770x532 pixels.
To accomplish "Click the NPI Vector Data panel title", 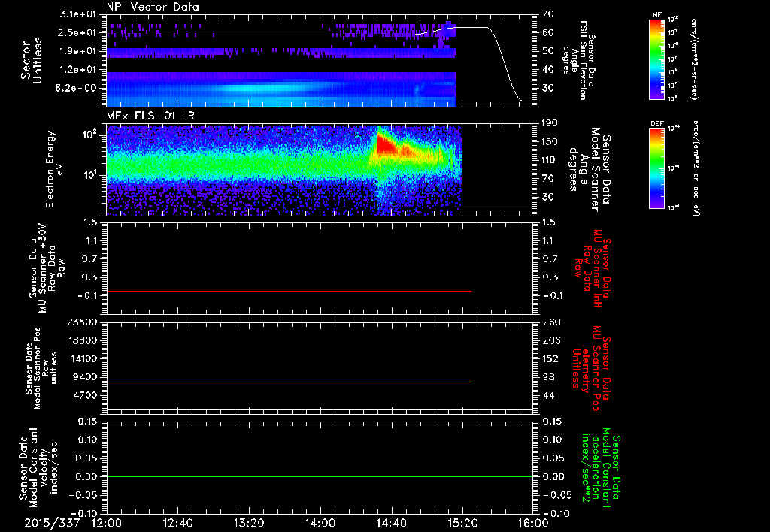I will (153, 7).
